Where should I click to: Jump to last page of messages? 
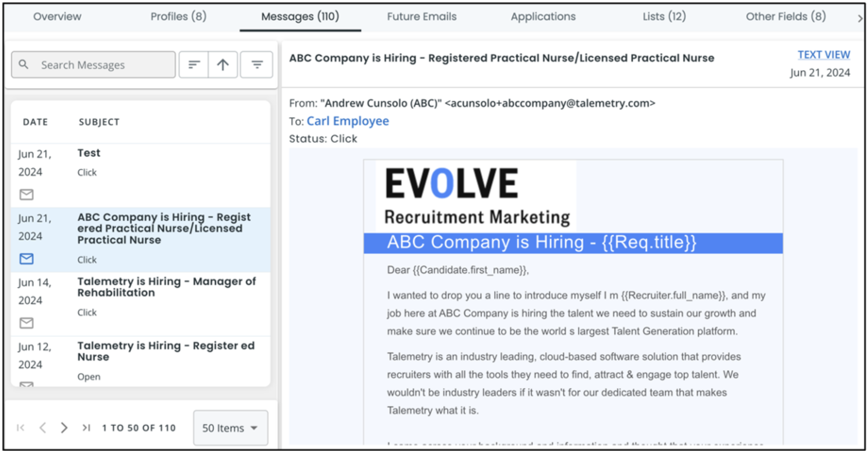[87, 428]
